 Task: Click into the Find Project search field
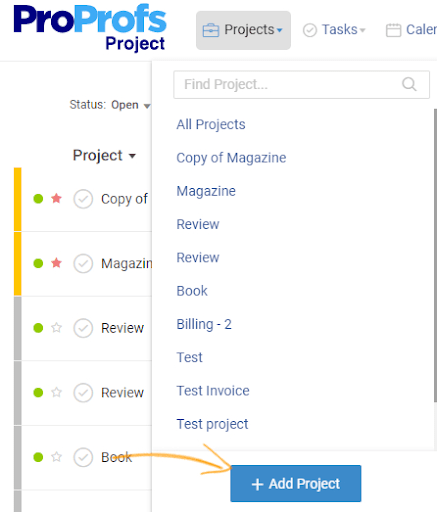click(x=301, y=84)
